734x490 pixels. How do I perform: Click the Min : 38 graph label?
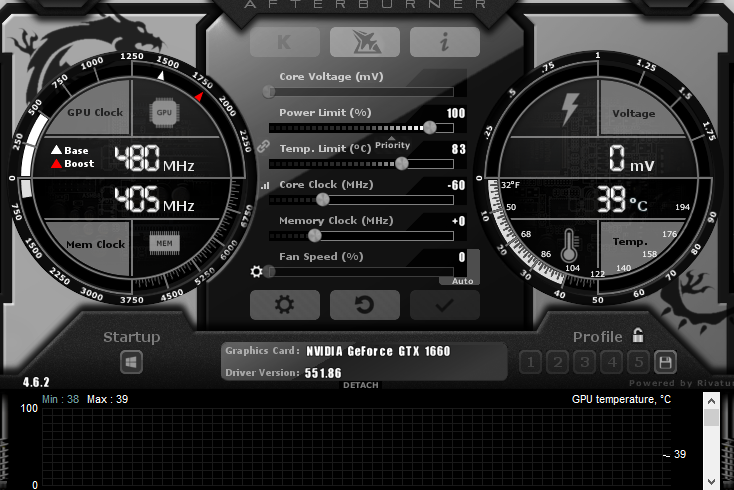click(60, 399)
